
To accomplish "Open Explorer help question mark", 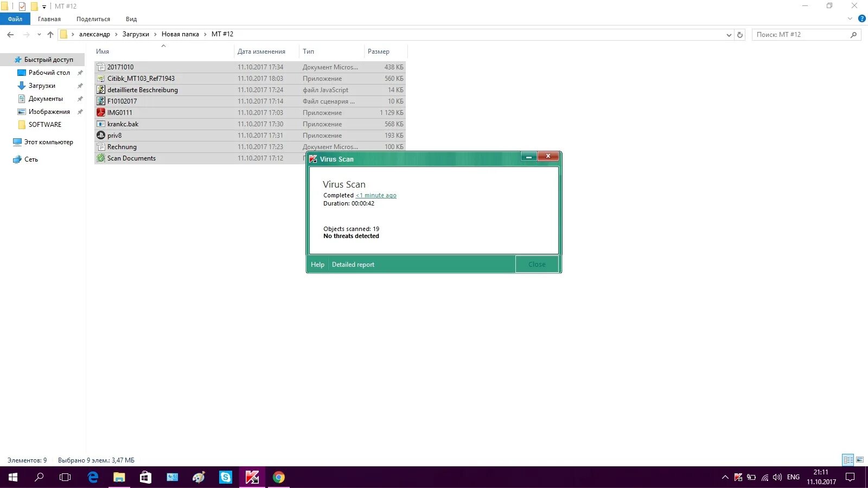I will point(861,18).
